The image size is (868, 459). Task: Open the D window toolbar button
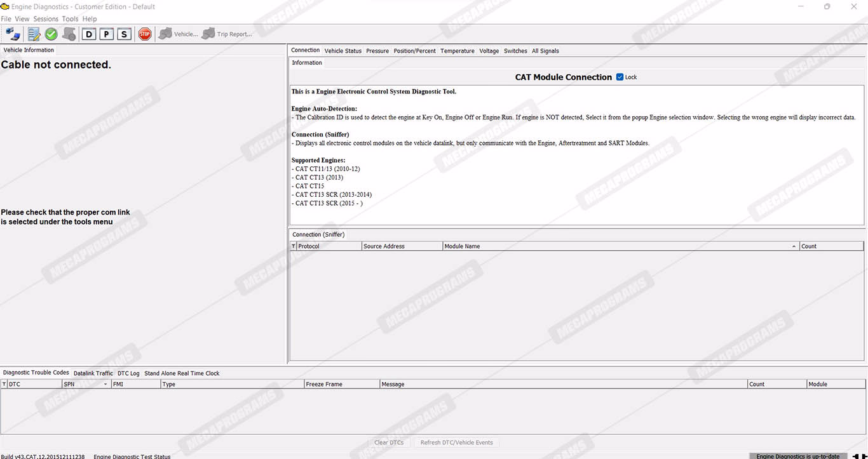coord(89,34)
